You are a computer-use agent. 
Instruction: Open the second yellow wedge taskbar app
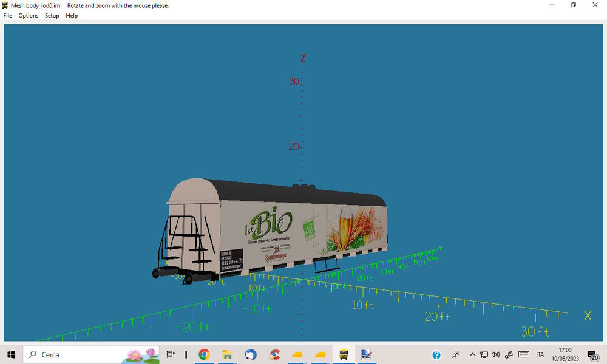click(320, 354)
